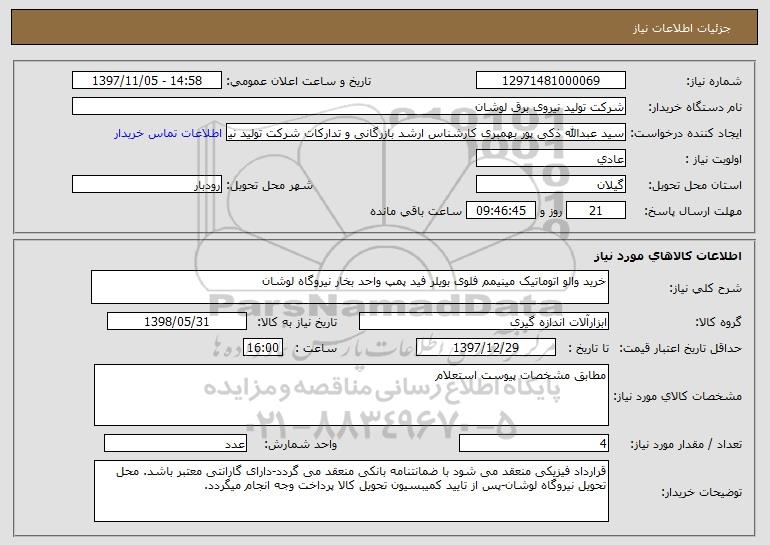Image resolution: width=770 pixels, height=545 pixels.
Task: Click the delivery city field رودبار
Action: click(147, 185)
